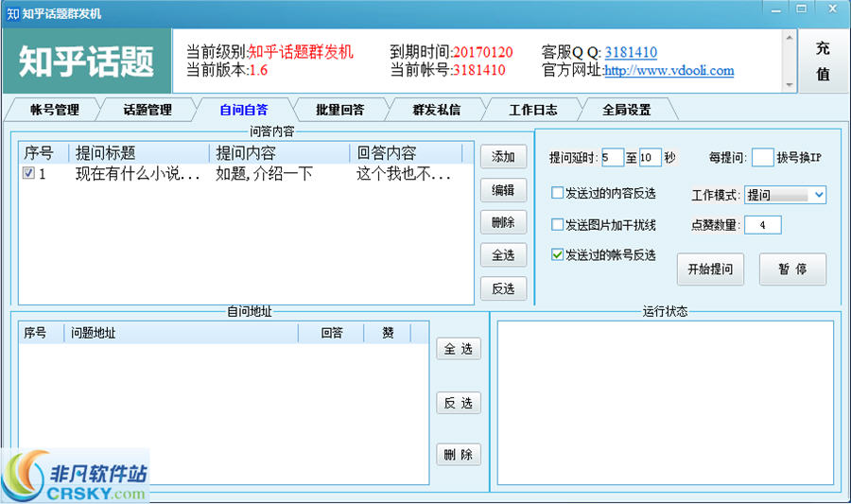Image resolution: width=851 pixels, height=504 pixels.
Task: Open customer service QQ link 3181410
Action: click(x=631, y=52)
